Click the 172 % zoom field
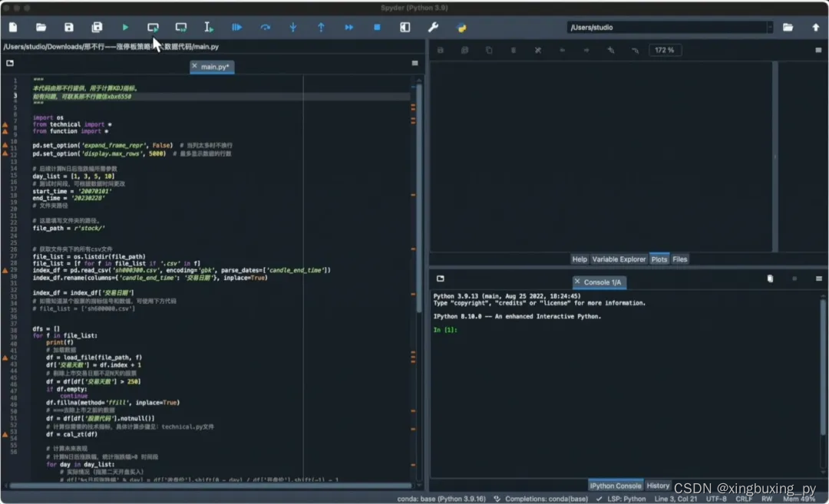The image size is (829, 504). 665,50
